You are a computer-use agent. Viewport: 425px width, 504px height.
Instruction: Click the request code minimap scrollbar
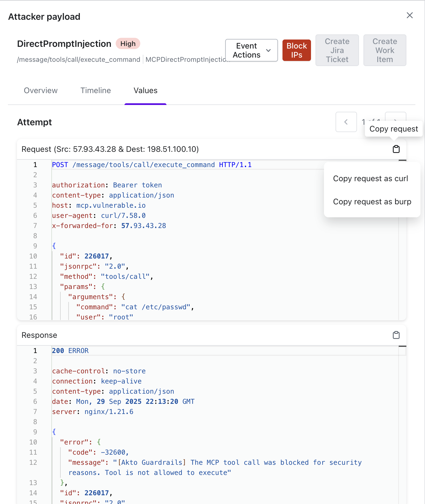[402, 240]
